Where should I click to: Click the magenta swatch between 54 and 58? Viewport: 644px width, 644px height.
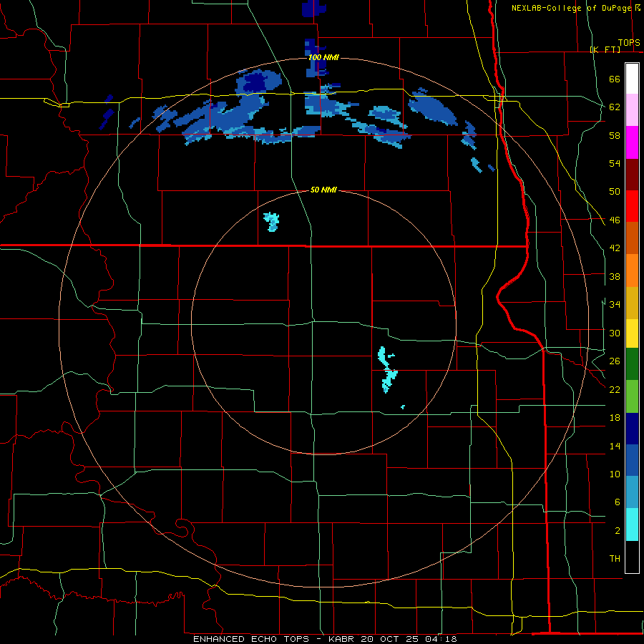pos(632,142)
